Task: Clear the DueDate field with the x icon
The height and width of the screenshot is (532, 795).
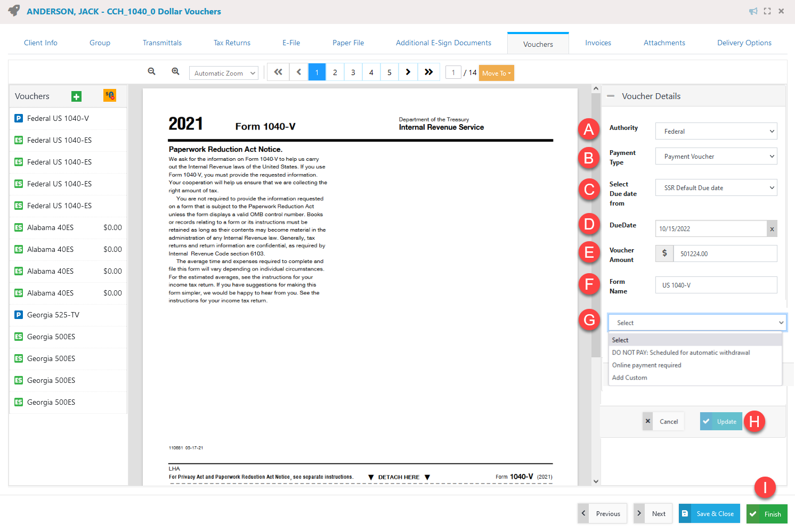Action: click(772, 228)
